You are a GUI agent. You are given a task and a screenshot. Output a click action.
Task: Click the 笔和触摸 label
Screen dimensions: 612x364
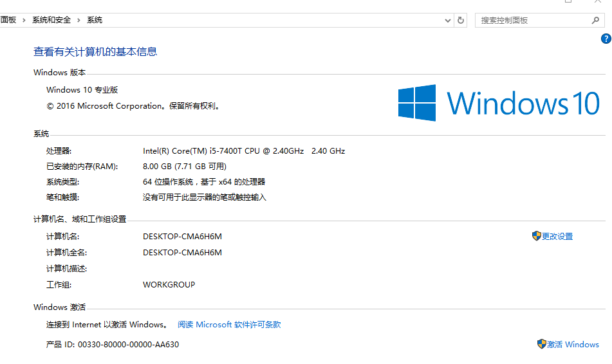pyautogui.click(x=62, y=197)
